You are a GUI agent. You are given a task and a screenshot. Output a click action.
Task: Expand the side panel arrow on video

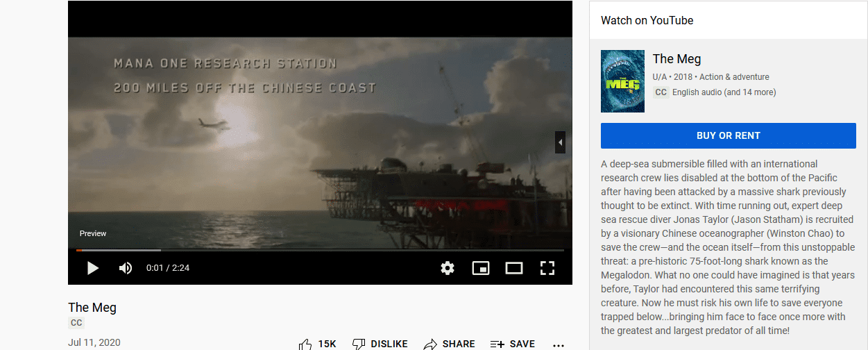pos(560,142)
